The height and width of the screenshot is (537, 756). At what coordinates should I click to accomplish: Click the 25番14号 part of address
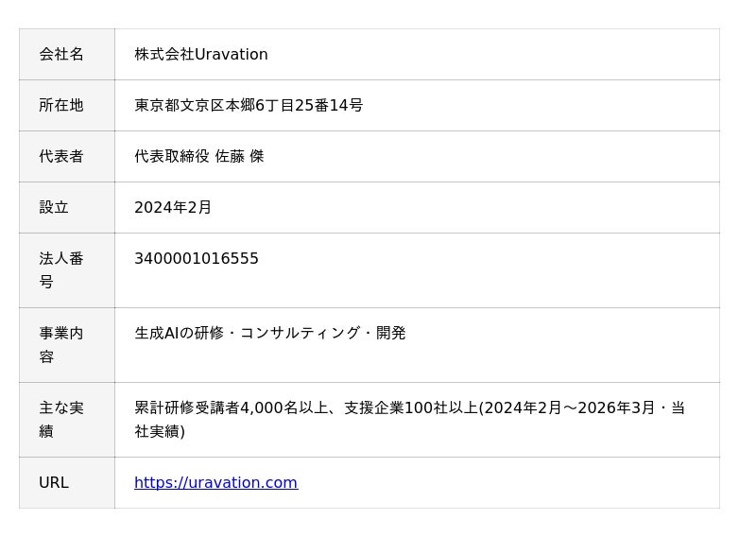click(328, 105)
